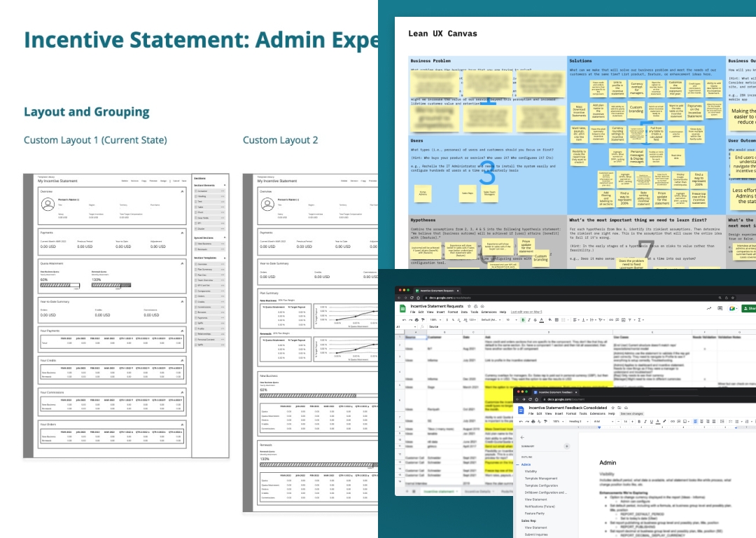Click text color icon in Sheets toolbar
The height and width of the screenshot is (538, 756).
click(x=541, y=320)
